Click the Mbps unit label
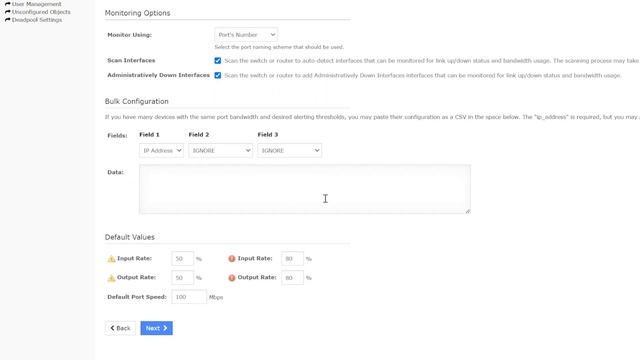Image resolution: width=640 pixels, height=360 pixels. coord(216,297)
